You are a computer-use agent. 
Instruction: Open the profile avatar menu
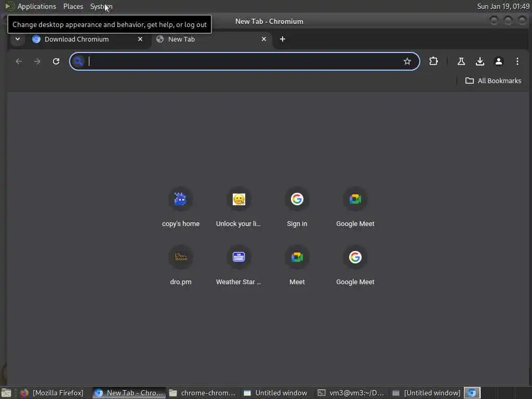pos(498,61)
